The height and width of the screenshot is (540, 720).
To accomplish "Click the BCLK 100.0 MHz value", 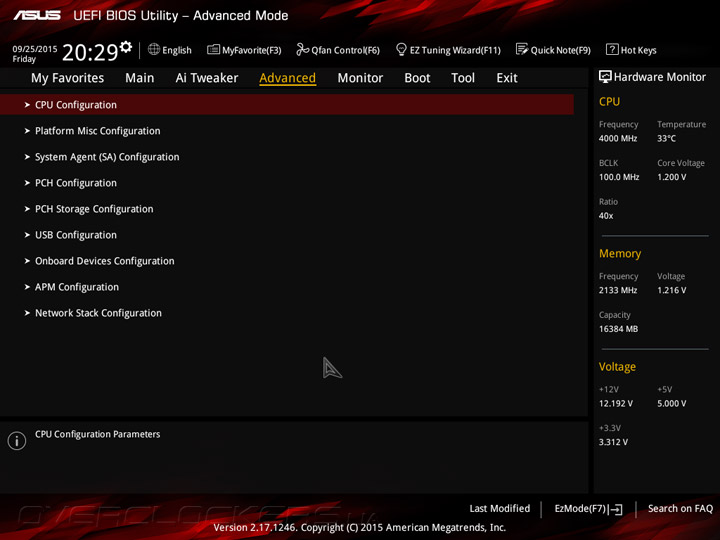I will pos(619,177).
